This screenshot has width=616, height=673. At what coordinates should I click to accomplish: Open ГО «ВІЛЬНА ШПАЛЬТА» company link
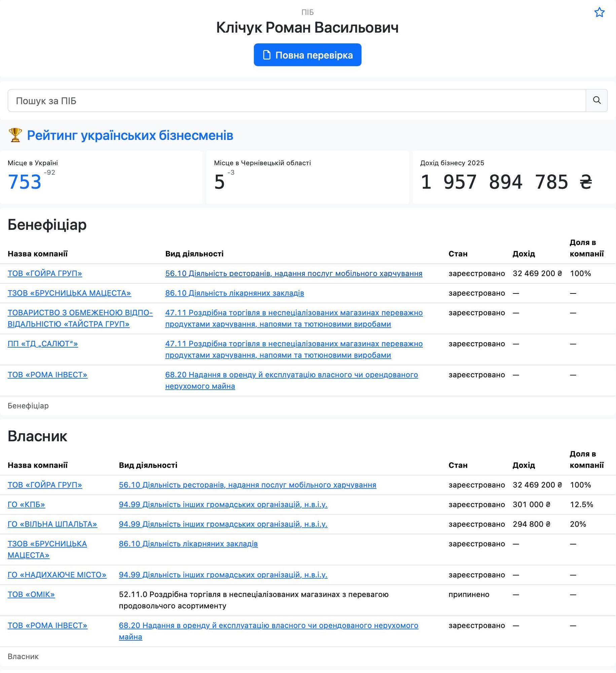tap(52, 524)
